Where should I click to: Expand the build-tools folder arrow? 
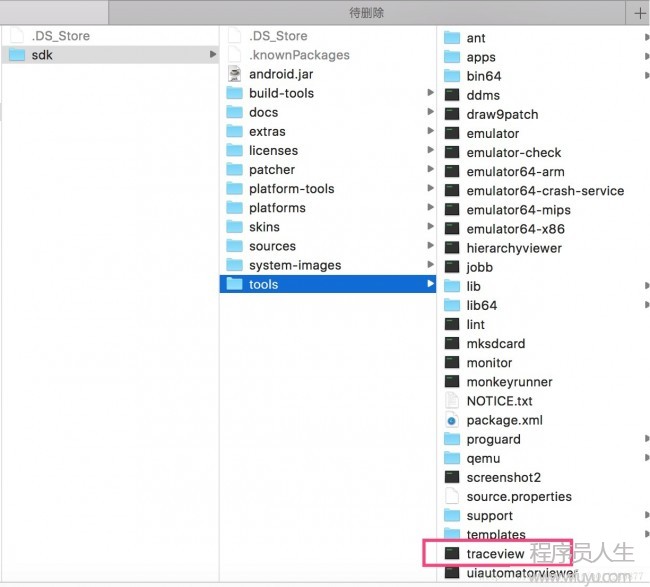tap(430, 92)
